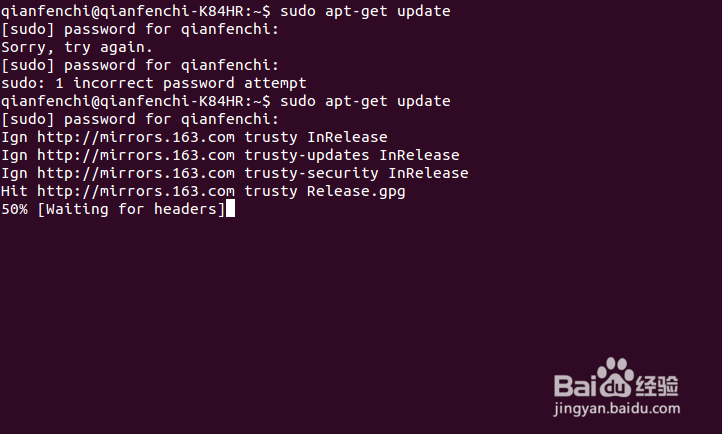Open mirrors.163.com URL on trusty-security line
Image resolution: width=722 pixels, height=434 pixels.
coord(136,173)
